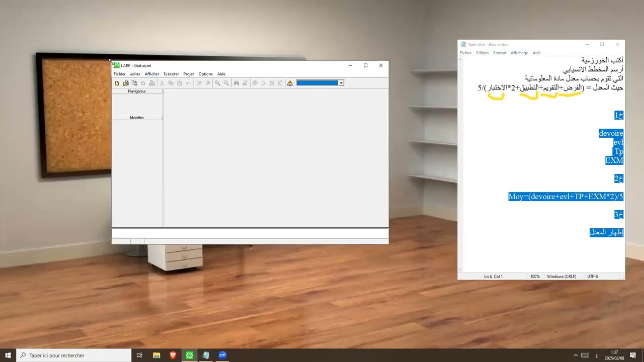The height and width of the screenshot is (362, 644).
Task: Click the Windows Start button
Action: (8, 355)
